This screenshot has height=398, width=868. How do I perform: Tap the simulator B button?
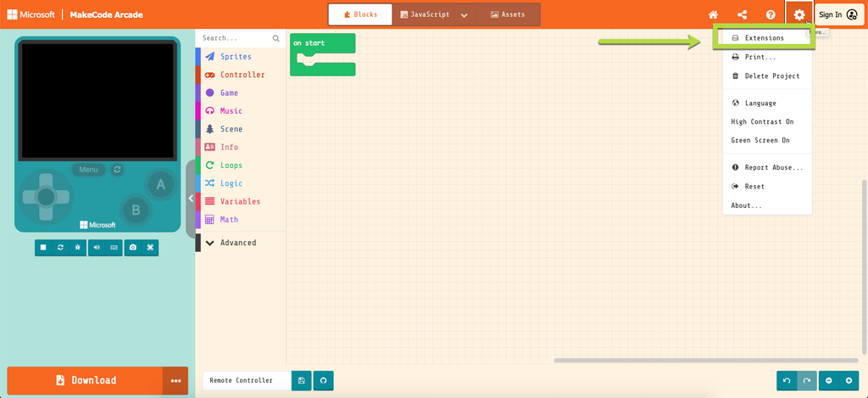click(136, 210)
